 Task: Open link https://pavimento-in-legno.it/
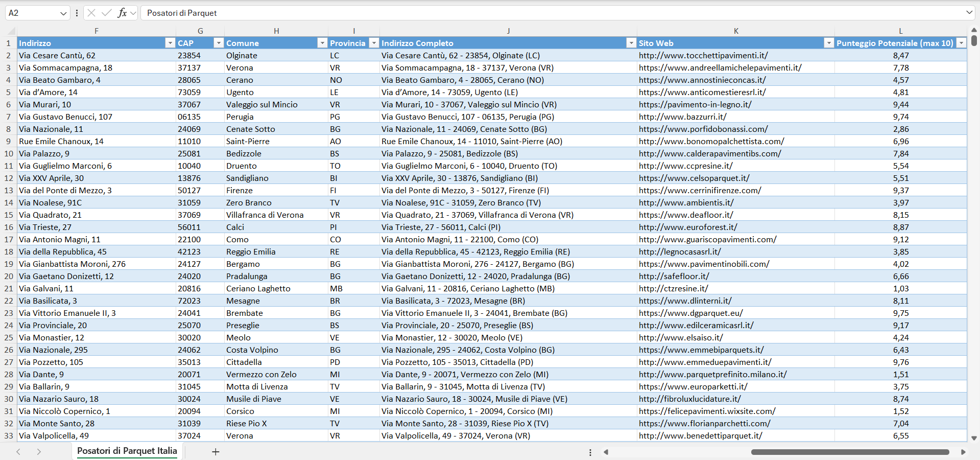click(x=695, y=104)
